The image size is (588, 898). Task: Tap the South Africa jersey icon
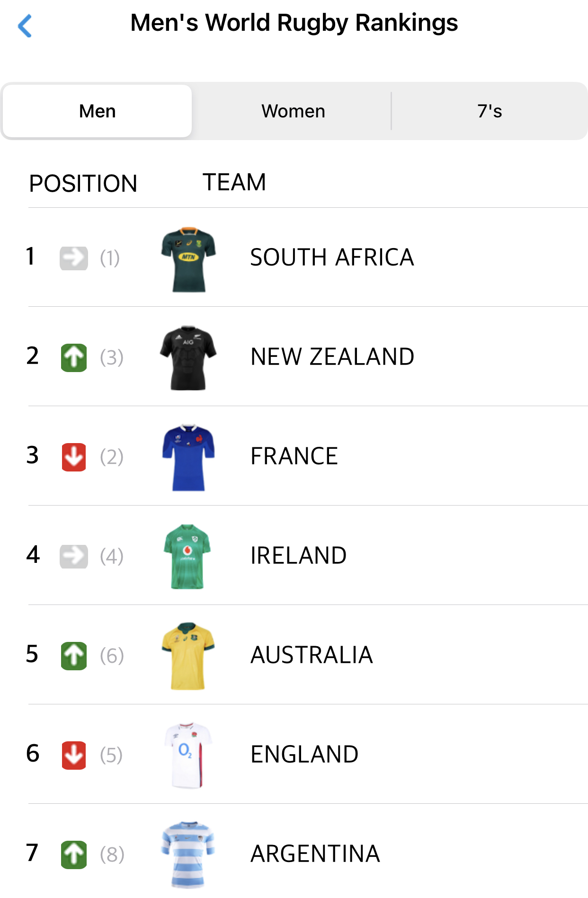(x=188, y=259)
